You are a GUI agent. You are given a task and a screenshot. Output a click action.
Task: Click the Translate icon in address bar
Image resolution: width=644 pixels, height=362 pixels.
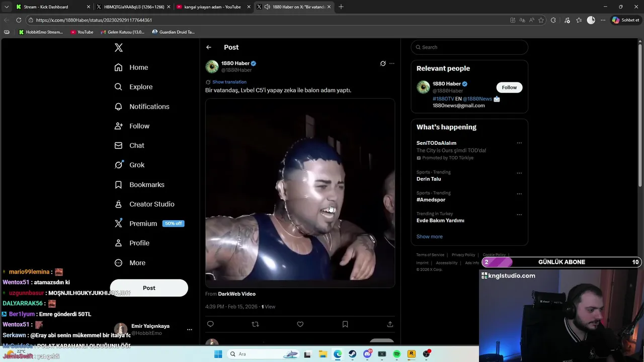tap(522, 20)
